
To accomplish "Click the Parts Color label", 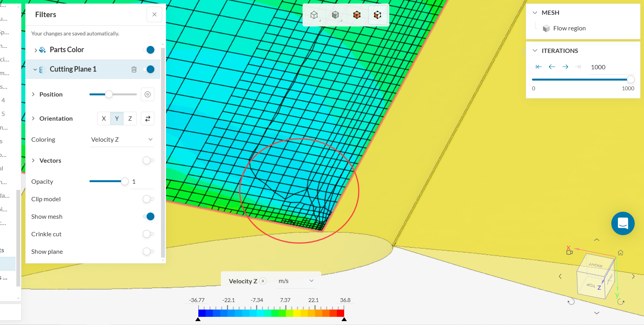I will tap(67, 50).
